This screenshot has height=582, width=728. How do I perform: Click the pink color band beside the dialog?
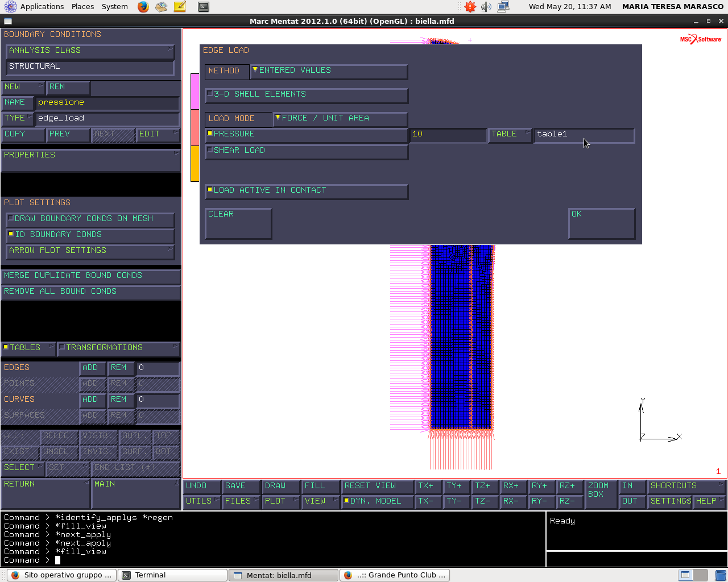tap(195, 92)
